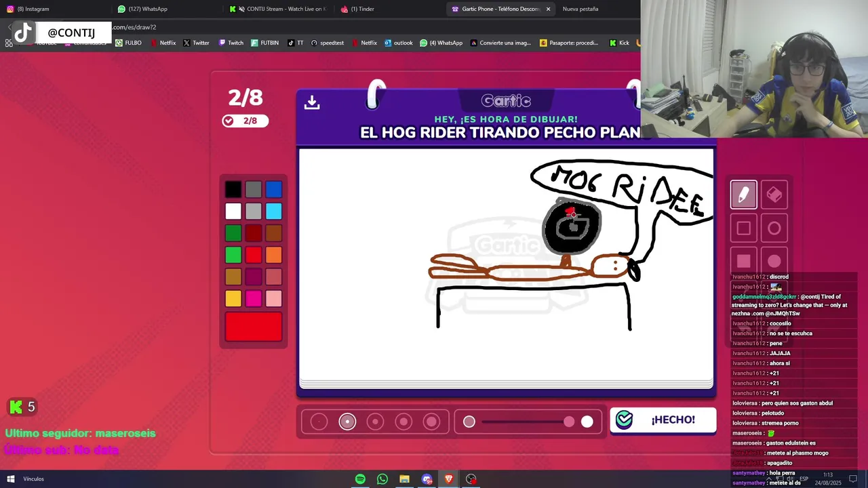Image resolution: width=868 pixels, height=488 pixels.
Task: Open File Explorer from the taskbar
Action: tap(404, 479)
